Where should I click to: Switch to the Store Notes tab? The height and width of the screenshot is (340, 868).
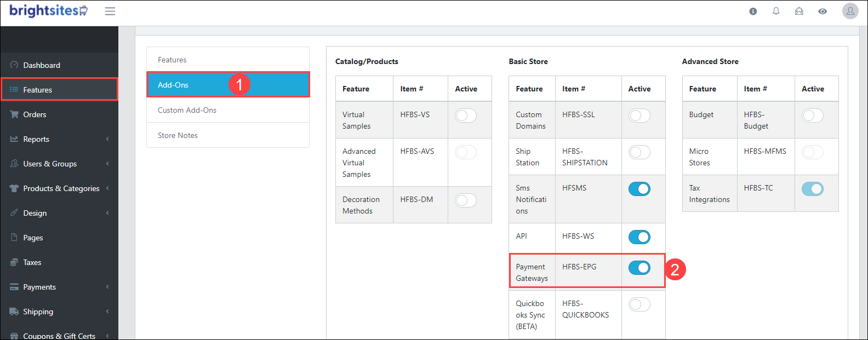click(228, 135)
